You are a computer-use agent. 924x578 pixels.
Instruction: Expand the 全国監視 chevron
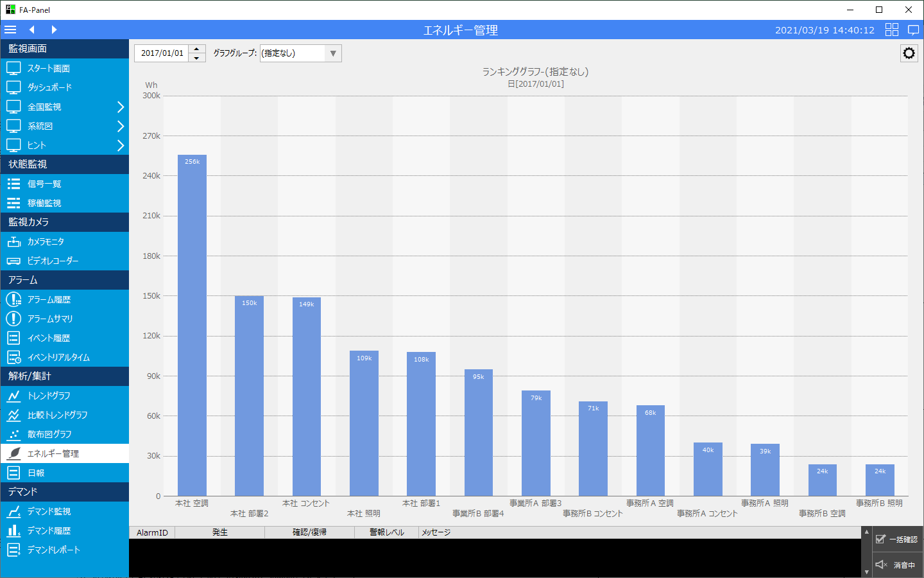click(120, 107)
